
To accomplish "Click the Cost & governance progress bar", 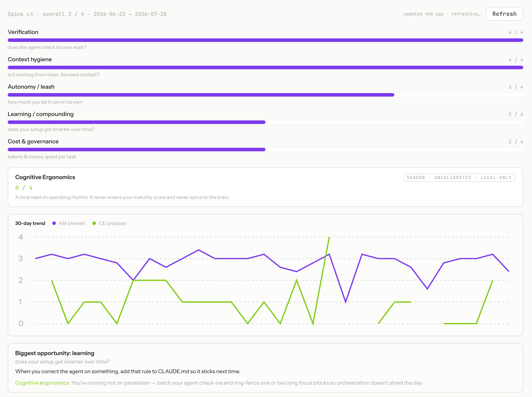I will tap(265, 149).
